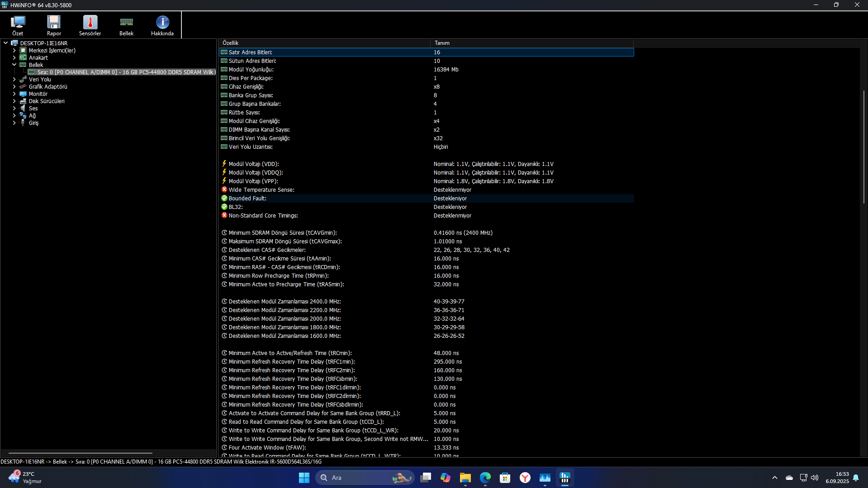Select the Non-Standard Core Timings row
The height and width of the screenshot is (488, 868).
(x=427, y=215)
